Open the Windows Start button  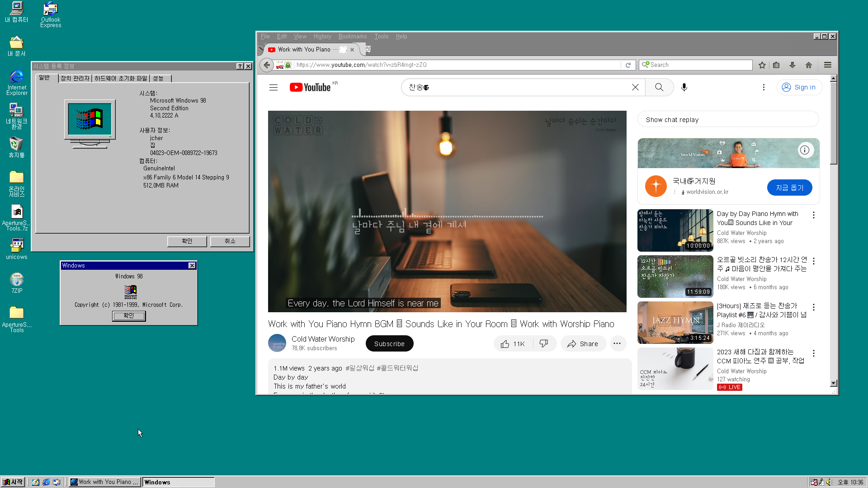[13, 482]
